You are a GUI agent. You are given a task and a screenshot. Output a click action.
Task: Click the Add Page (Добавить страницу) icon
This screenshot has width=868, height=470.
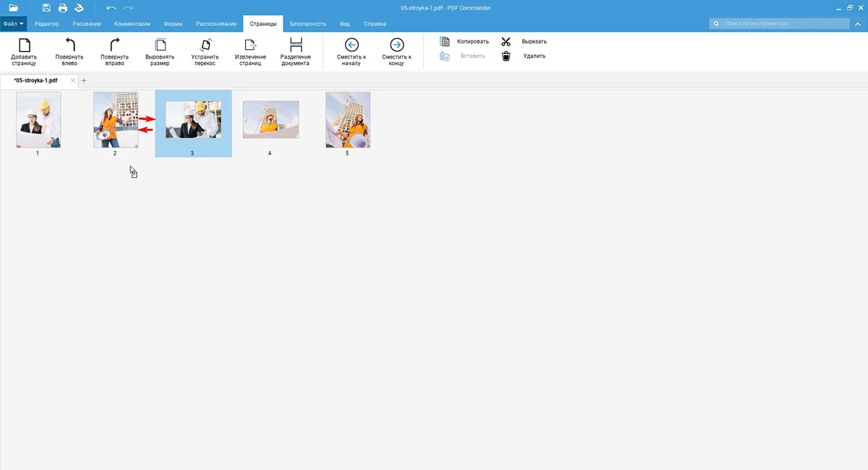click(x=24, y=46)
